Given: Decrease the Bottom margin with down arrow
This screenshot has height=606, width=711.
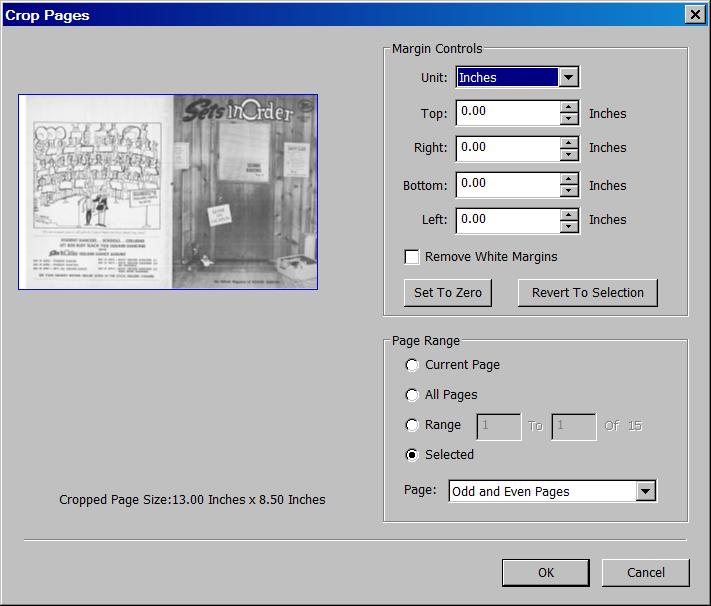Looking at the screenshot, I should [x=569, y=191].
